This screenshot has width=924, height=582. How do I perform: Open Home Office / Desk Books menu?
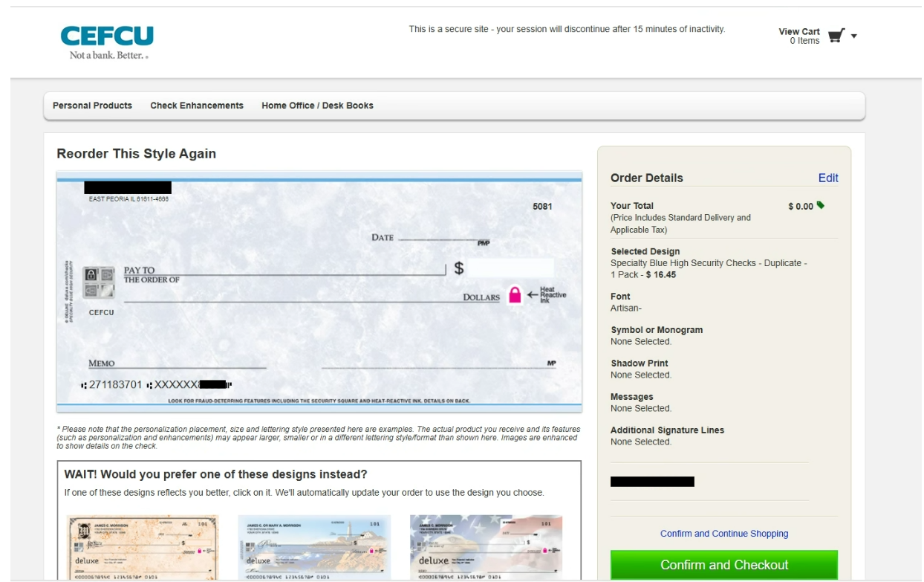(x=317, y=106)
